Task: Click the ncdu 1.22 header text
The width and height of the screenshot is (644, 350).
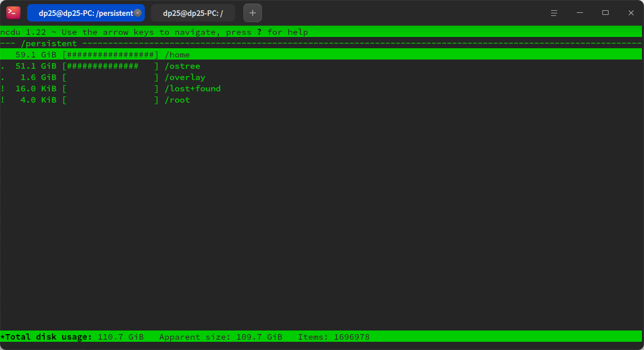Action: tap(23, 32)
